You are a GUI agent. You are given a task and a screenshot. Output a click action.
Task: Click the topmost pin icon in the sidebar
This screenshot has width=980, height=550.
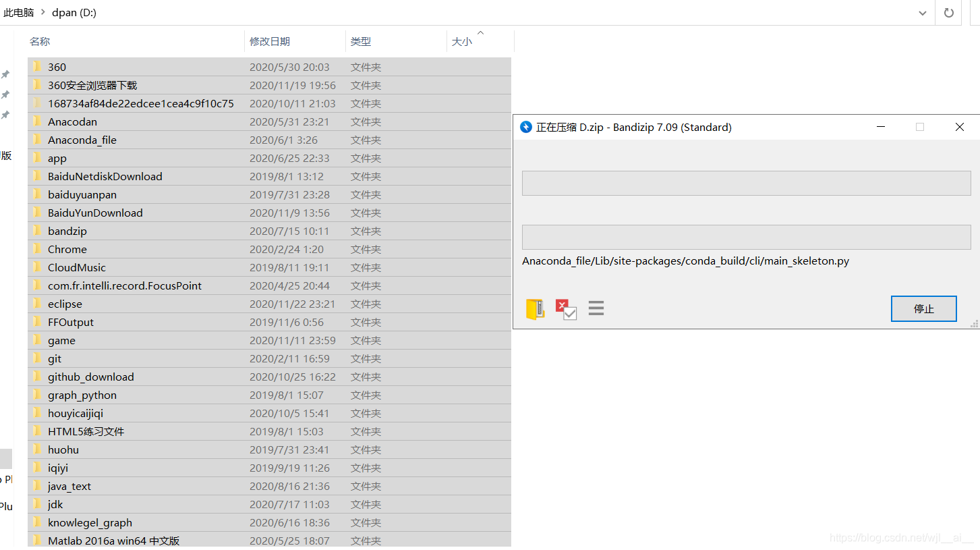(x=5, y=74)
